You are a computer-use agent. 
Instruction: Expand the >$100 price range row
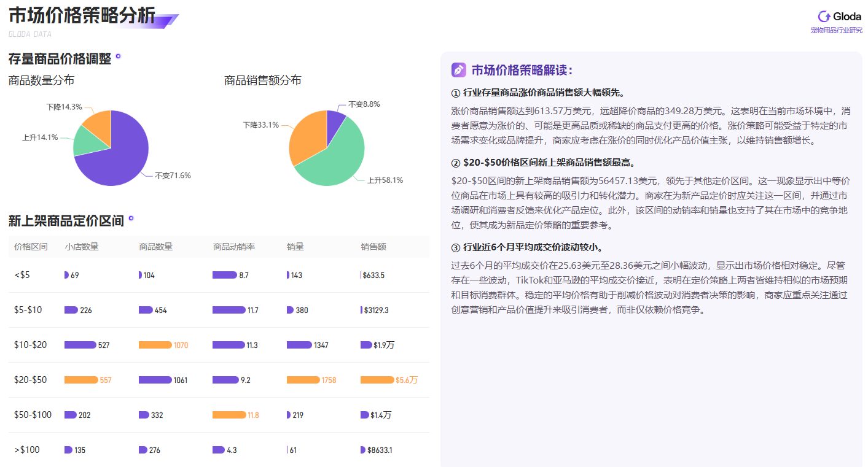(x=25, y=449)
